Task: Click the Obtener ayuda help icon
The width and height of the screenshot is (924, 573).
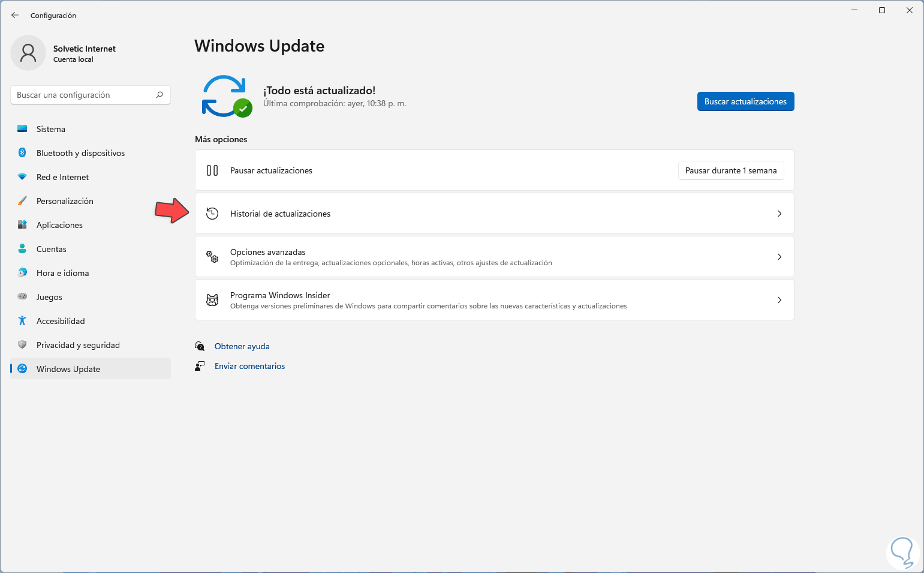Action: pos(200,346)
